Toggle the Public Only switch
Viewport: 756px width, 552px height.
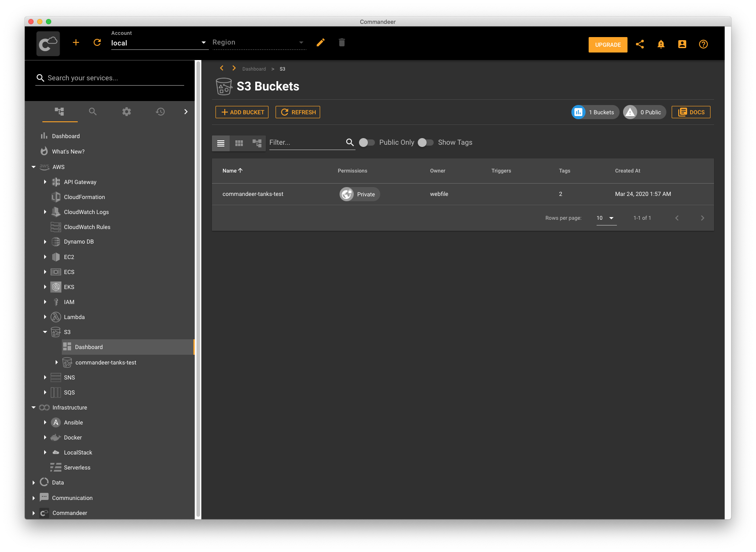(x=367, y=143)
